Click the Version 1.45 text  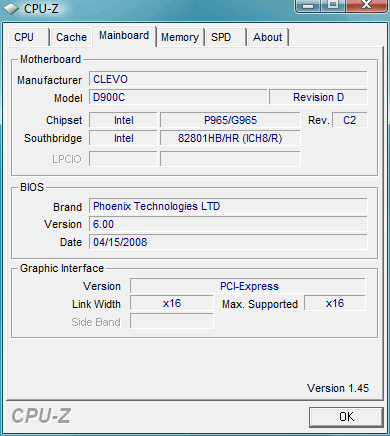click(x=338, y=388)
